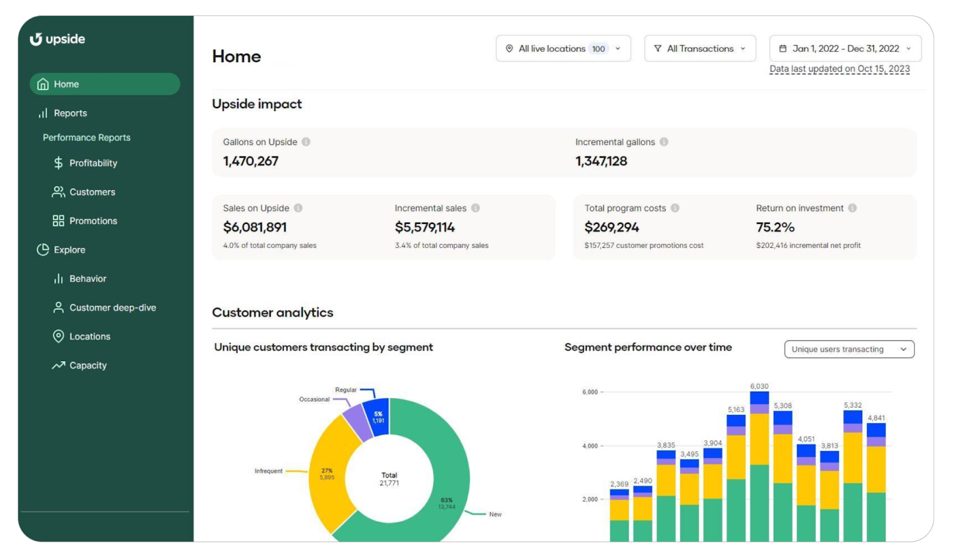Click the Profitability dollar sign icon
This screenshot has height=560, width=956.
(x=58, y=162)
